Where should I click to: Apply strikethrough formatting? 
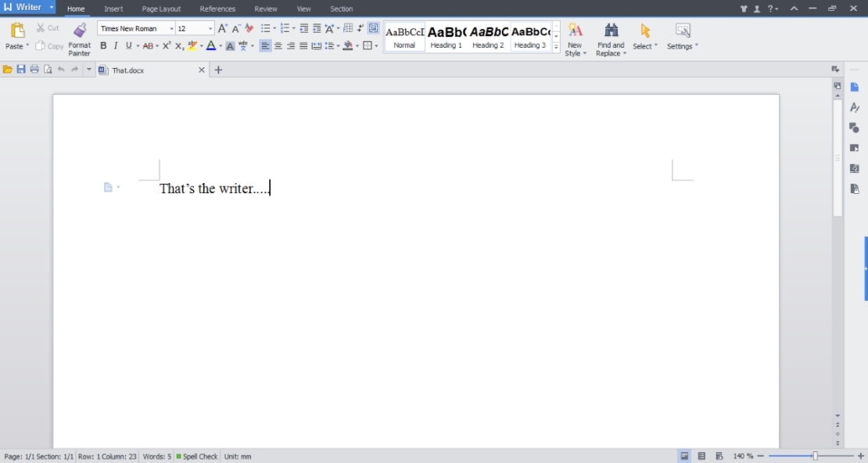[x=149, y=45]
